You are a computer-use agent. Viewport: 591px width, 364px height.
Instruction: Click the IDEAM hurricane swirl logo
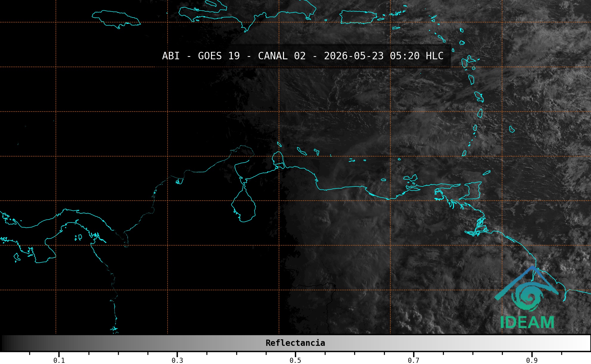[527, 295]
